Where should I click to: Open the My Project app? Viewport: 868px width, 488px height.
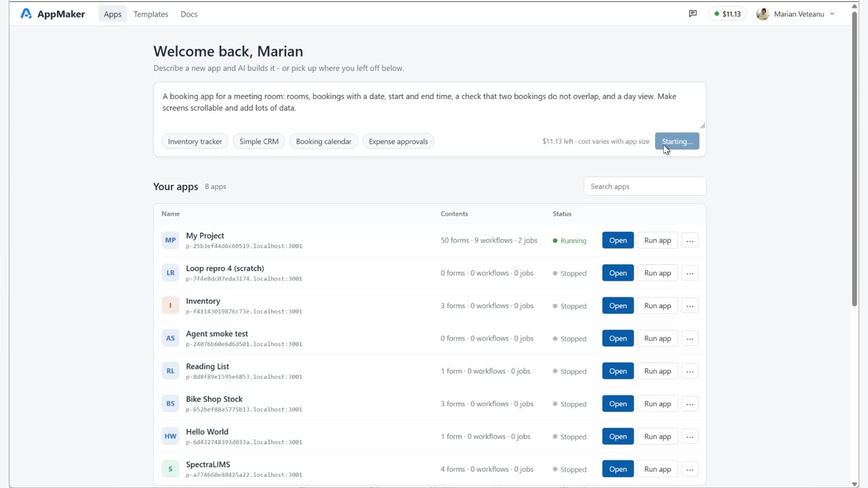click(x=618, y=240)
